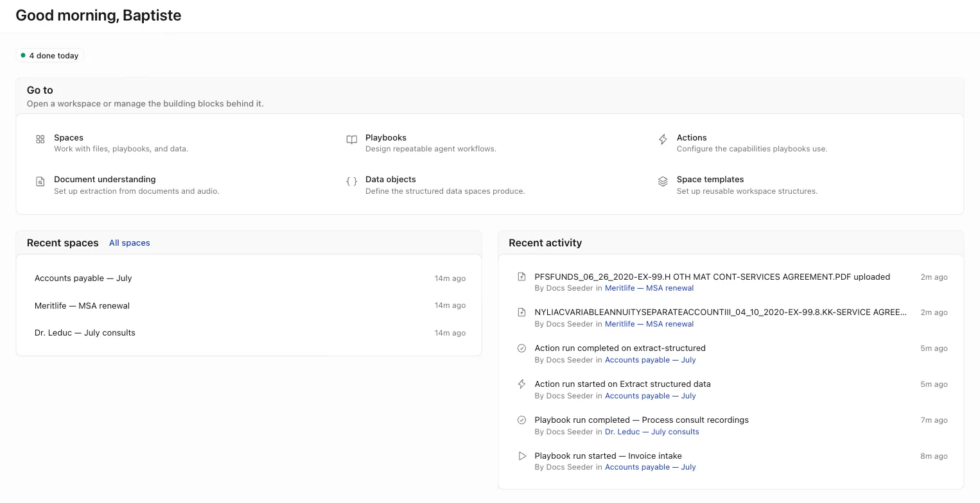Click the Actions lightning bolt icon
Viewport: 980px width, 503px height.
(663, 139)
